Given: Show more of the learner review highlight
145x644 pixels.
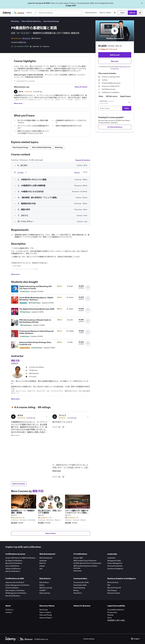Looking at the screenshot, I should pyautogui.click(x=19, y=103).
